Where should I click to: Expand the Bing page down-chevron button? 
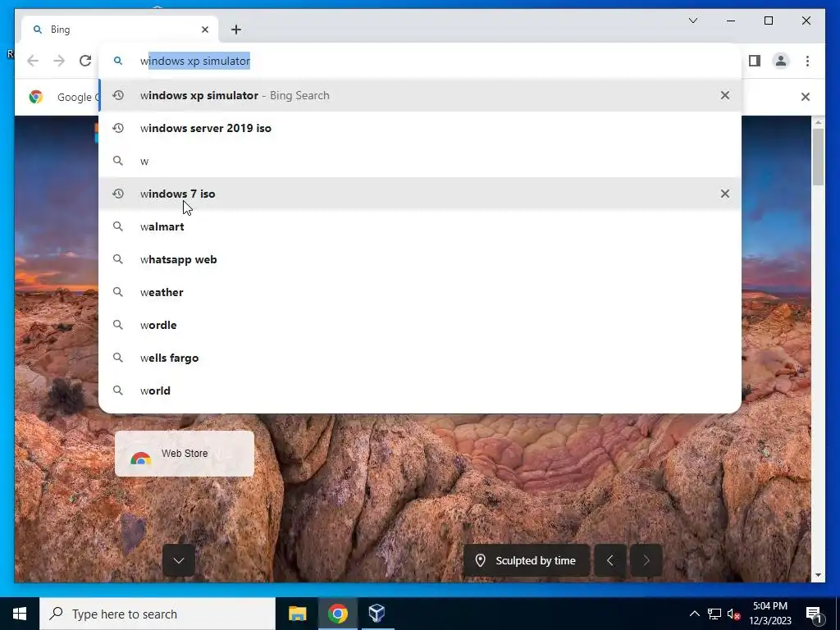pos(178,560)
